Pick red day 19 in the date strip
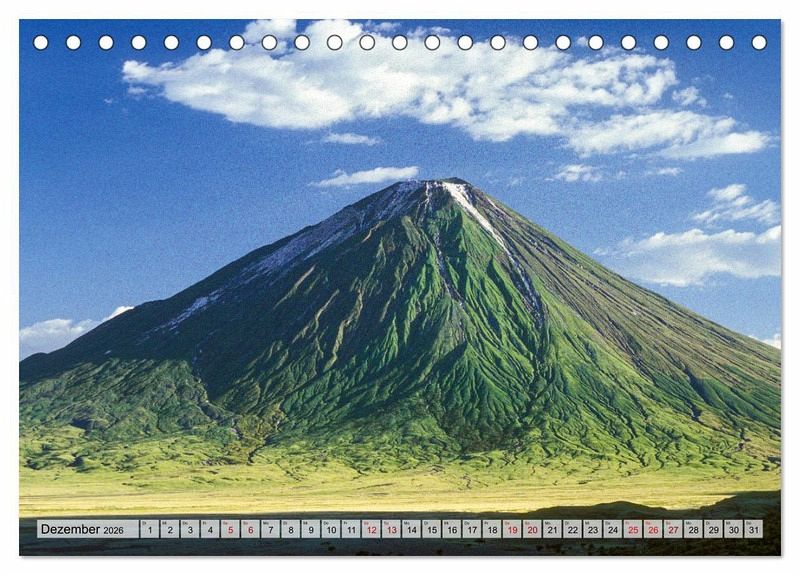Image resolution: width=800 pixels, height=575 pixels. [512, 530]
